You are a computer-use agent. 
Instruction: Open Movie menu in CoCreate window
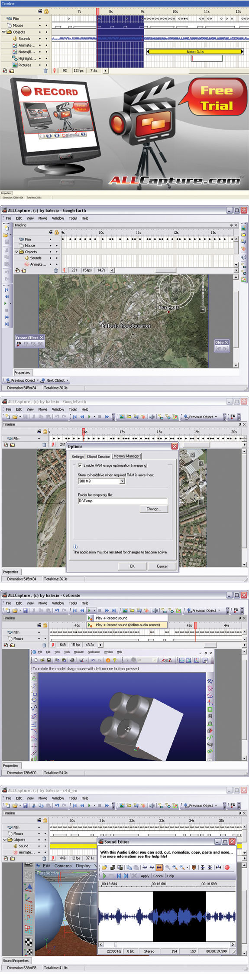[43, 603]
